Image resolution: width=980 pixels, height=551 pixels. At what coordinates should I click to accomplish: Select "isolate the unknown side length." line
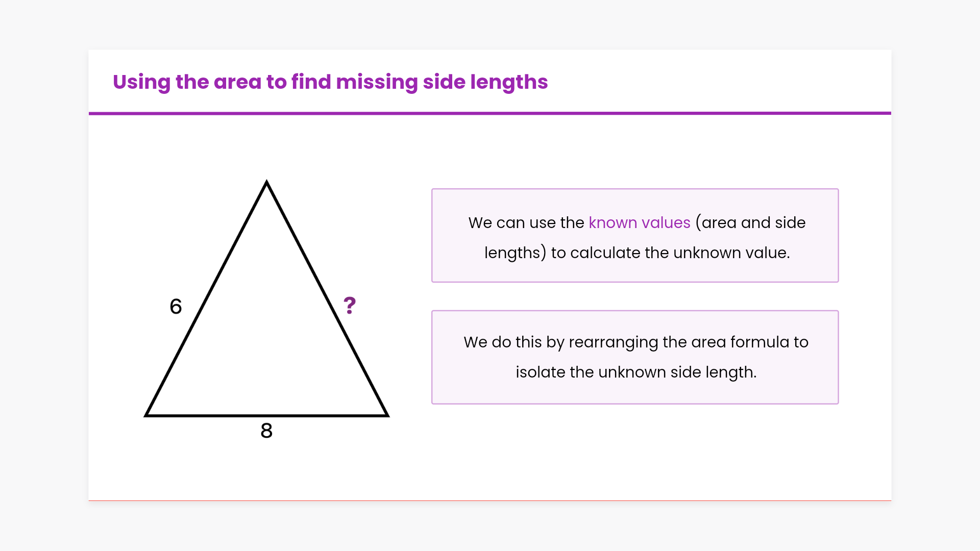click(x=636, y=372)
